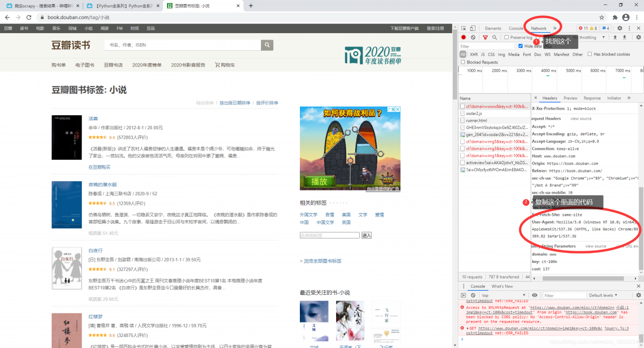644x348 pixels.
Task: Clear the network log
Action: coord(473,37)
